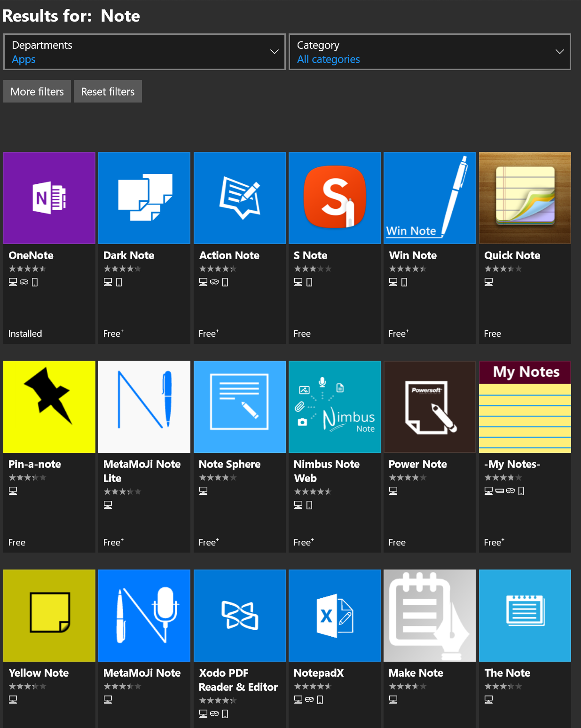Open the S Note app tile
The width and height of the screenshot is (581, 728).
pyautogui.click(x=334, y=198)
